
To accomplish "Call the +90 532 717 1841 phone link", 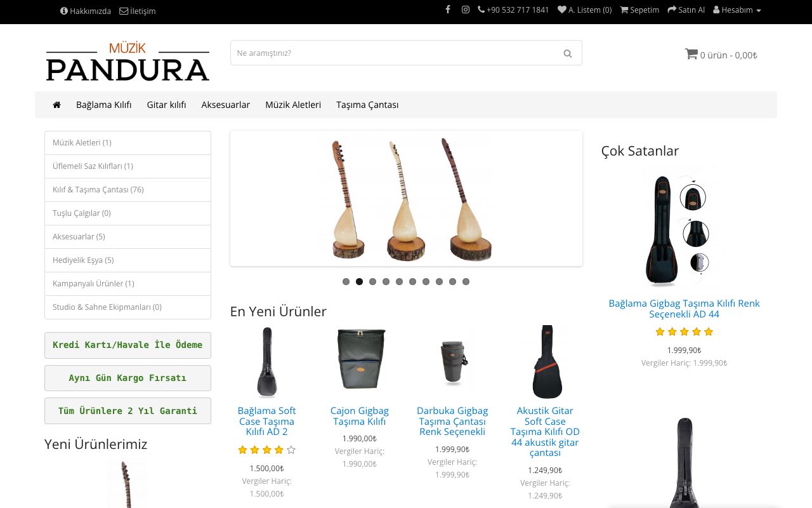I will pyautogui.click(x=513, y=10).
